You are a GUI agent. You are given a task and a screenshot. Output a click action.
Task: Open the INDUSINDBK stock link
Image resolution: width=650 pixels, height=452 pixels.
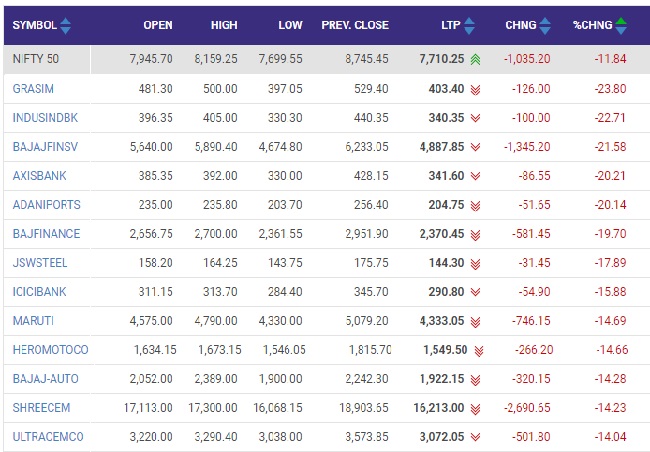pyautogui.click(x=45, y=118)
